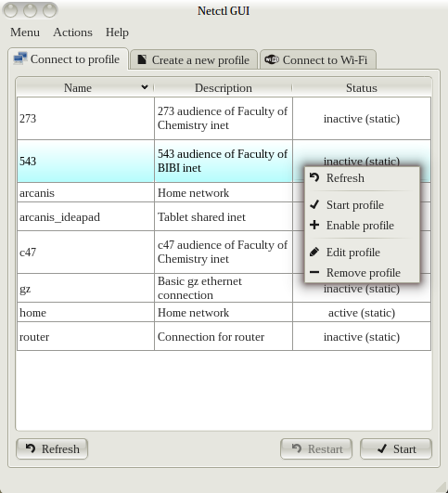Sort by the Description column header
The height and width of the screenshot is (493, 448).
224,87
